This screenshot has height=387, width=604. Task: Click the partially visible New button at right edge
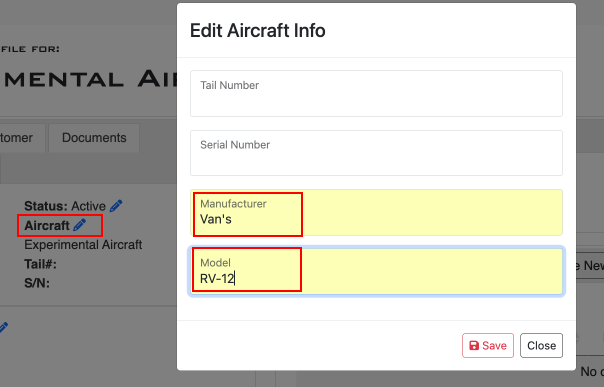point(588,266)
